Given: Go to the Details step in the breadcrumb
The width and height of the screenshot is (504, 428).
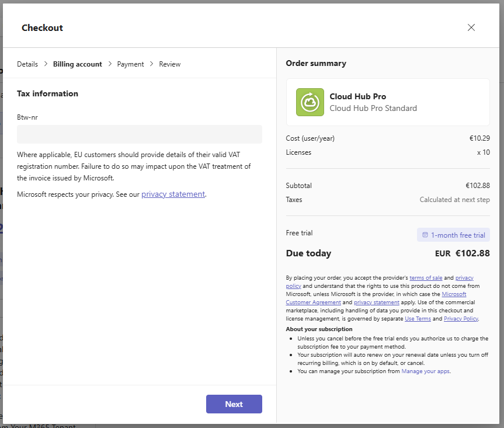Looking at the screenshot, I should pos(27,64).
